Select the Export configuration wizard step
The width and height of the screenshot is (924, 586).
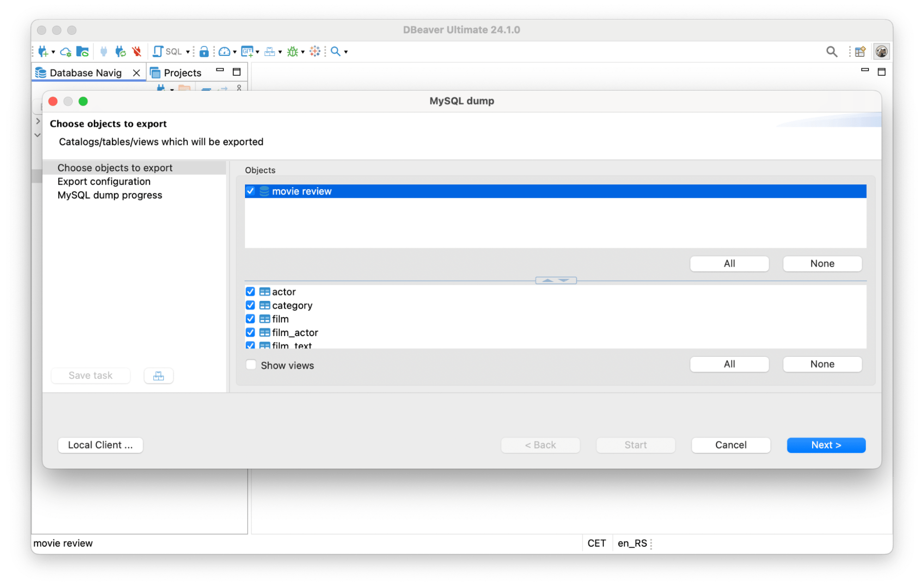104,181
